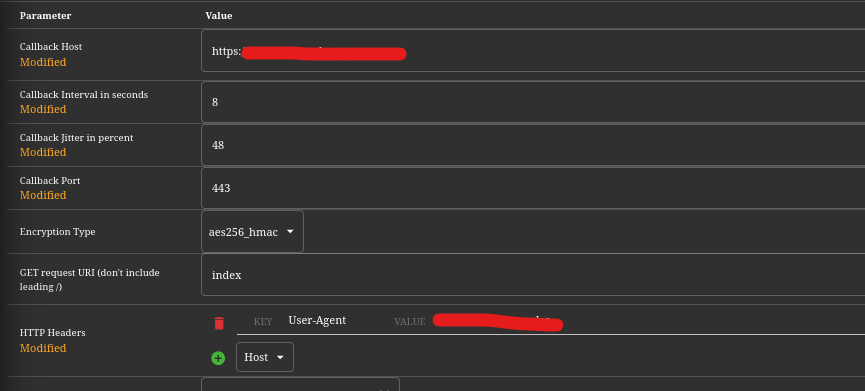Open the aes256_hmac Encryption Type dropdown

252,232
